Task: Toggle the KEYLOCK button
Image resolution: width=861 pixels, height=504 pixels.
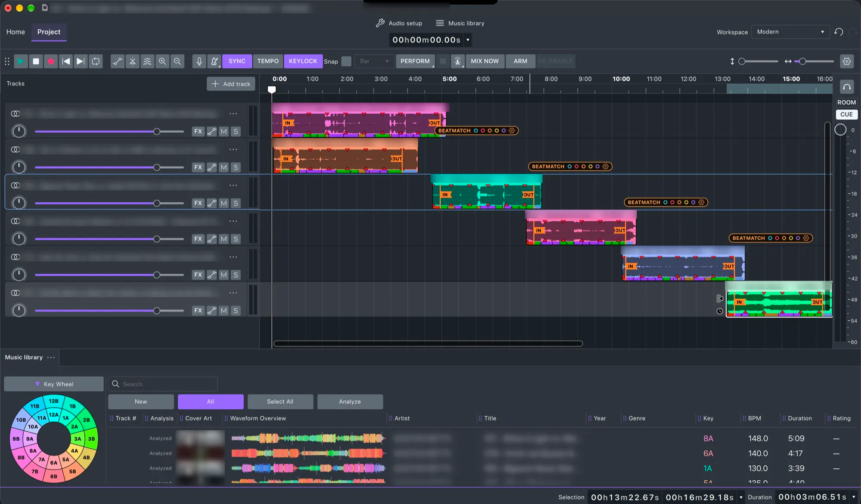Action: [x=303, y=61]
